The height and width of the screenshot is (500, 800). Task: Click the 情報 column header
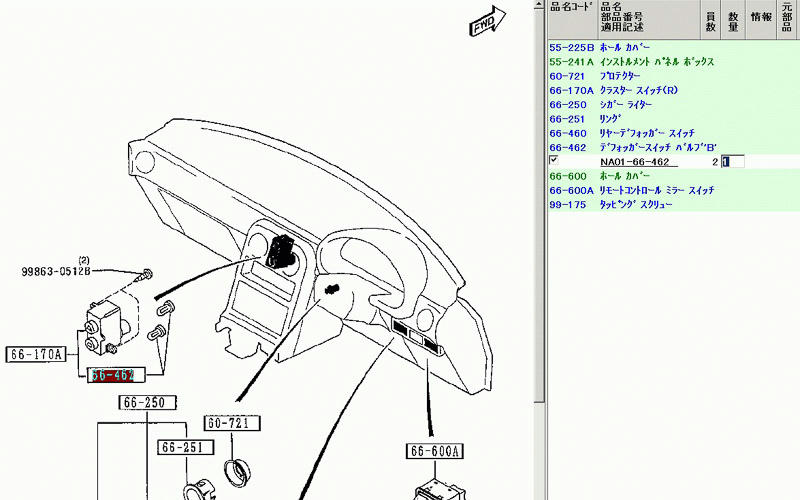point(761,17)
